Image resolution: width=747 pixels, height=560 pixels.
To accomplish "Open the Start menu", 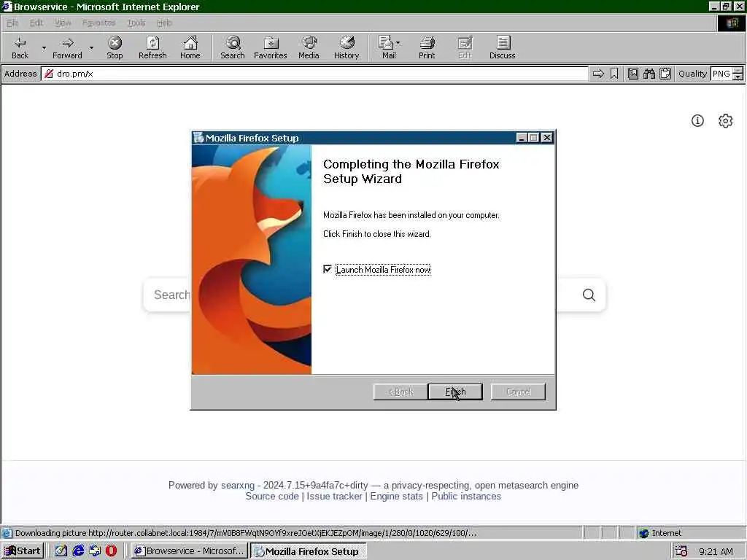I will point(23,551).
